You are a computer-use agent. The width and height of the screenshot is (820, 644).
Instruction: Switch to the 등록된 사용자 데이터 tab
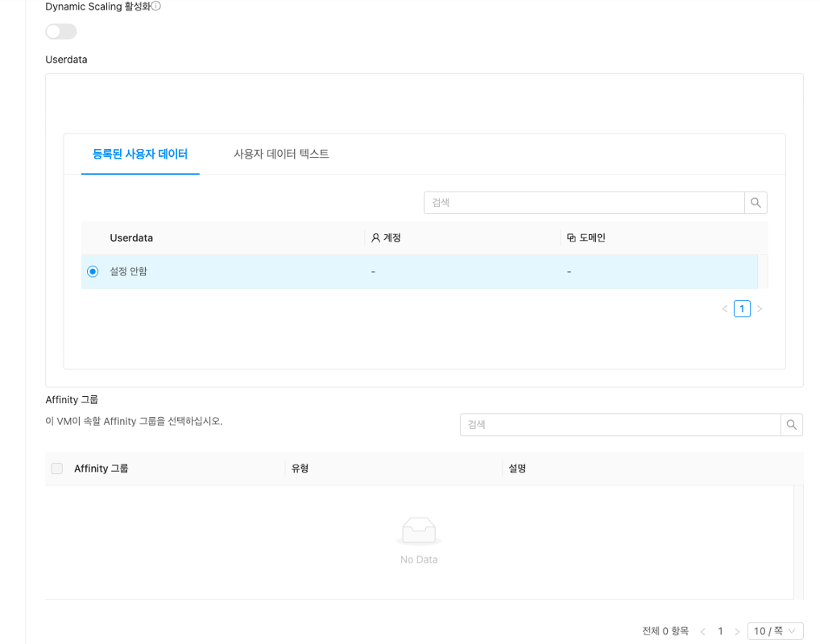click(140, 154)
